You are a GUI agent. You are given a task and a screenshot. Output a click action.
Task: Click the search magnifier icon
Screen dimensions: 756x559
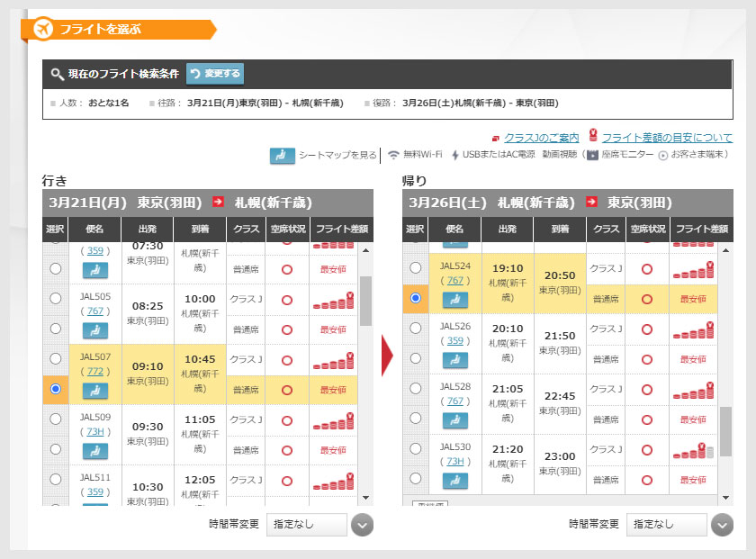click(58, 74)
